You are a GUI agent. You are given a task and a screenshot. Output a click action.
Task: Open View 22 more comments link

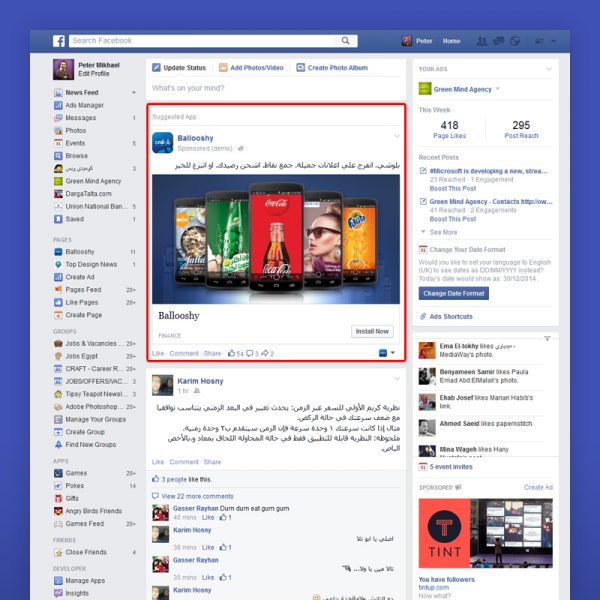197,496
